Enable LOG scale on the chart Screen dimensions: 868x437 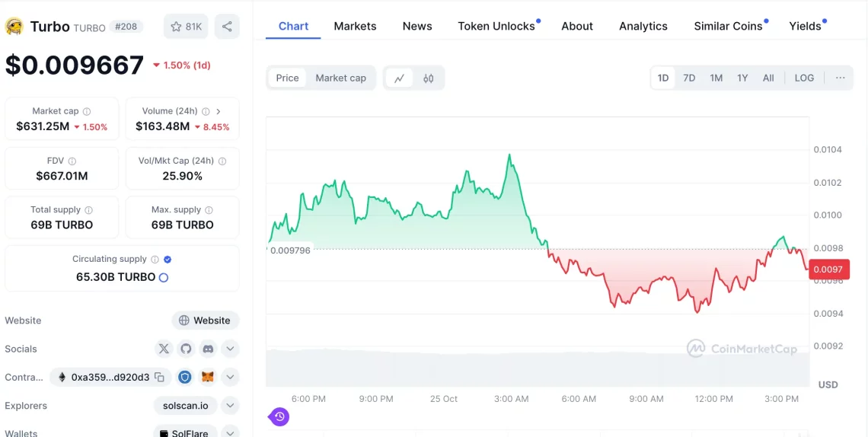804,78
